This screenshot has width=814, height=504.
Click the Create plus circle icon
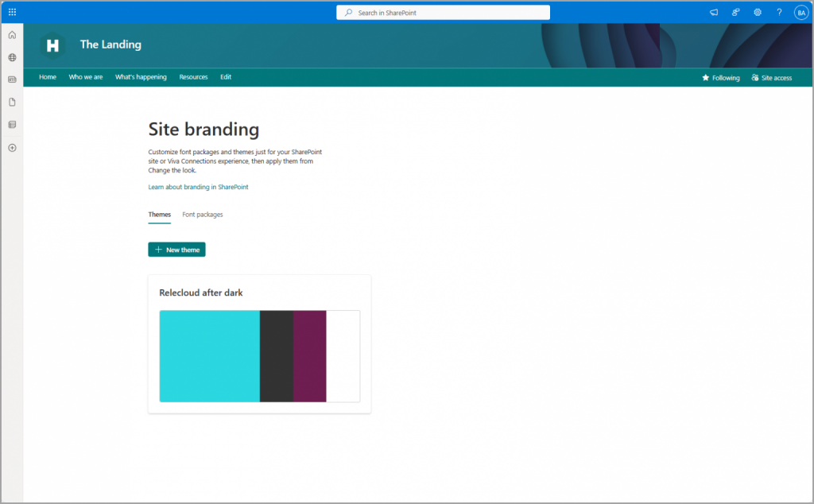[13, 148]
